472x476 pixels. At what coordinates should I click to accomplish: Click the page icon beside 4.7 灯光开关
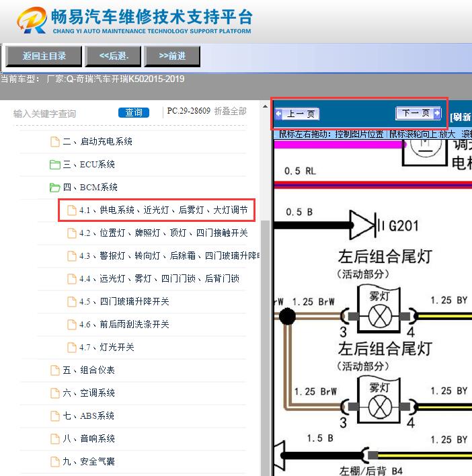click(72, 347)
